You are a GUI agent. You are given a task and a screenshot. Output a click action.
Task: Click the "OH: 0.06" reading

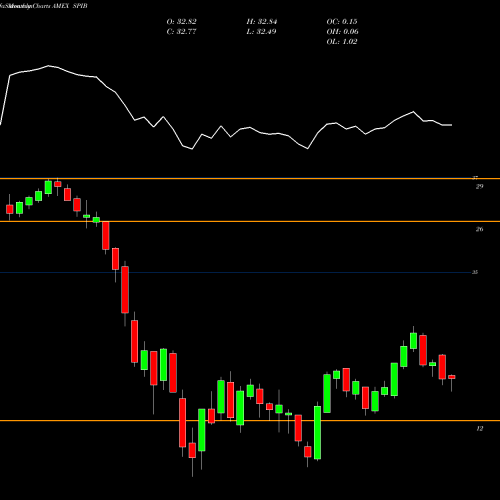342,32
